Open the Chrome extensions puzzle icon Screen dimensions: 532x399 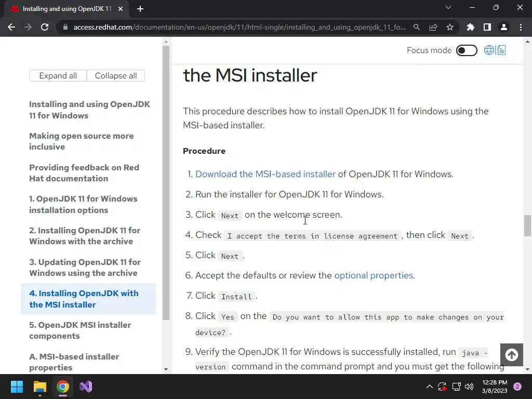coord(471,27)
